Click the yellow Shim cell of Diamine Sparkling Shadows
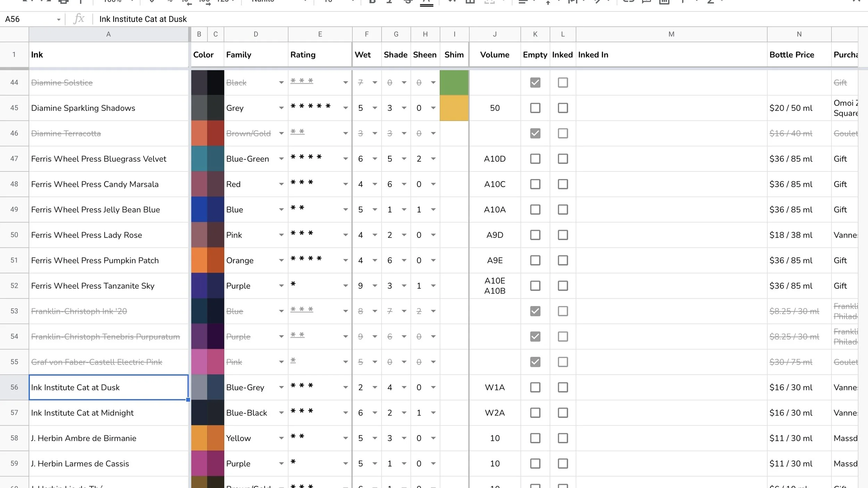Image resolution: width=868 pixels, height=488 pixels. click(454, 108)
